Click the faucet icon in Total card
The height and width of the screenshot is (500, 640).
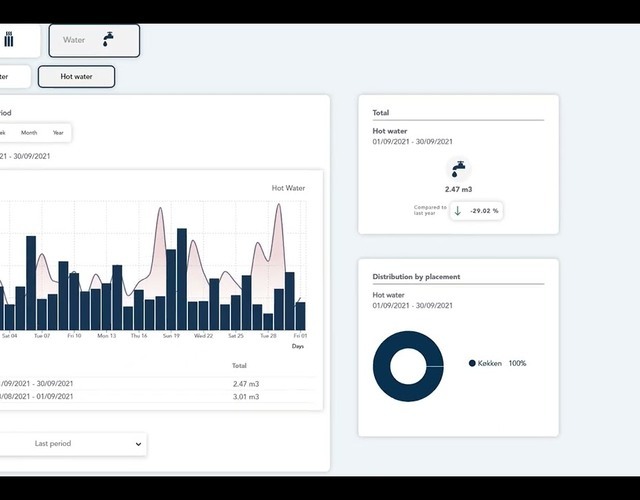(458, 168)
